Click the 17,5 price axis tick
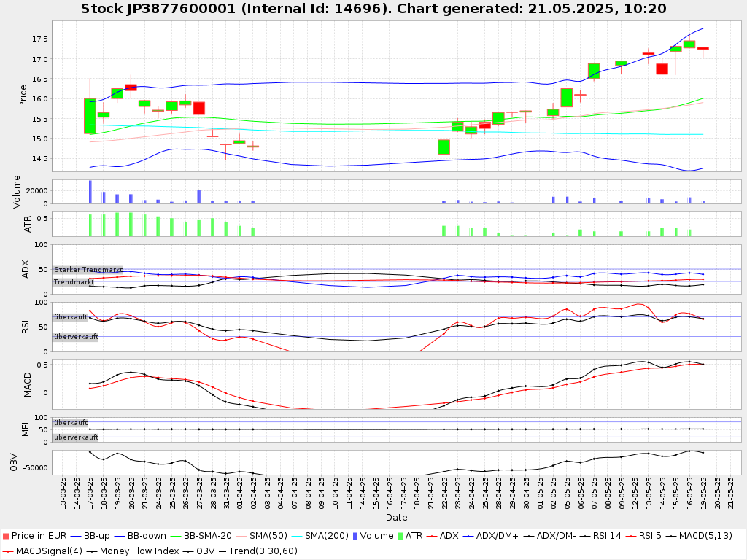 [x=40, y=39]
